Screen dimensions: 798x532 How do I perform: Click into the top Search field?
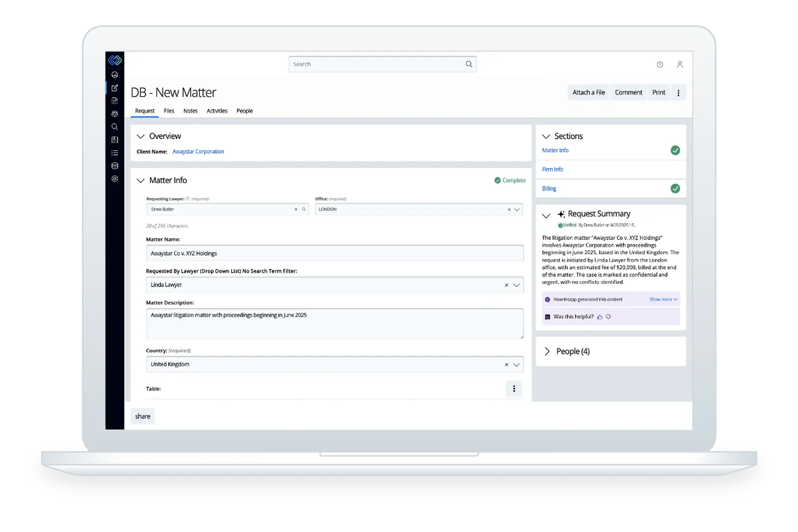383,64
